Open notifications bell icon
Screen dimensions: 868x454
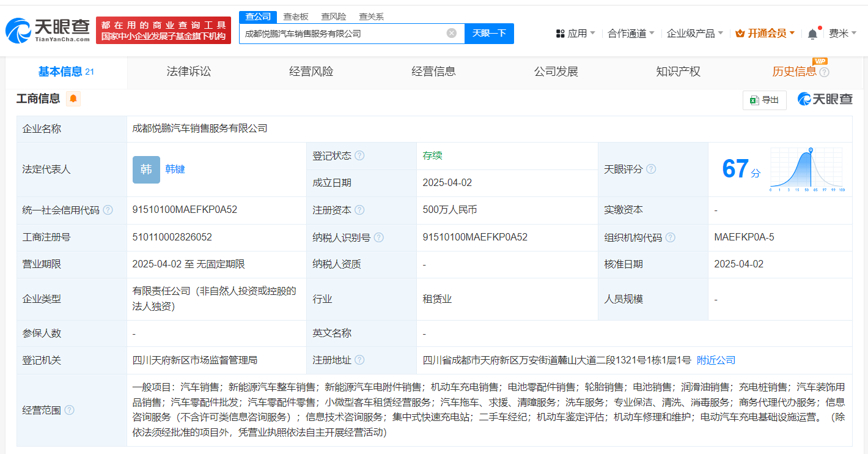pos(812,34)
